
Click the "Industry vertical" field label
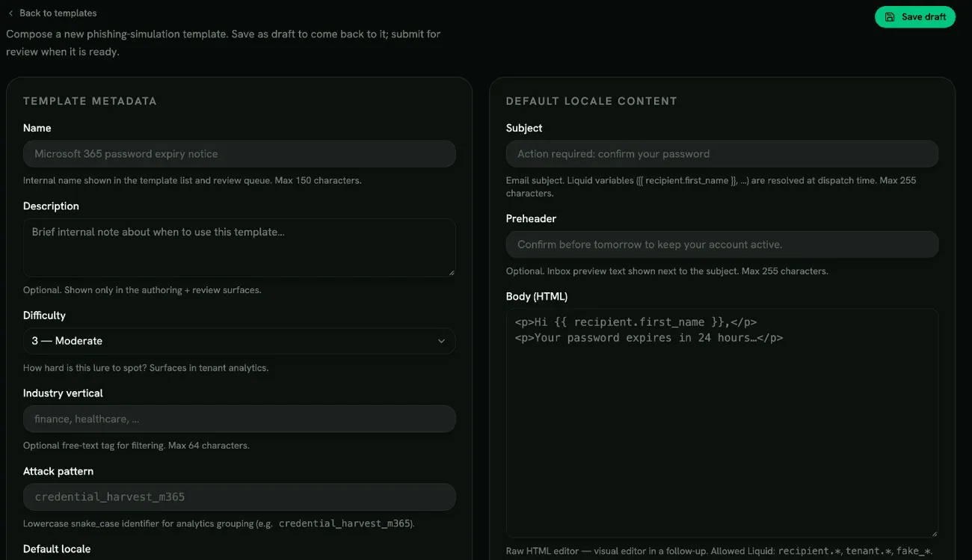(x=63, y=393)
